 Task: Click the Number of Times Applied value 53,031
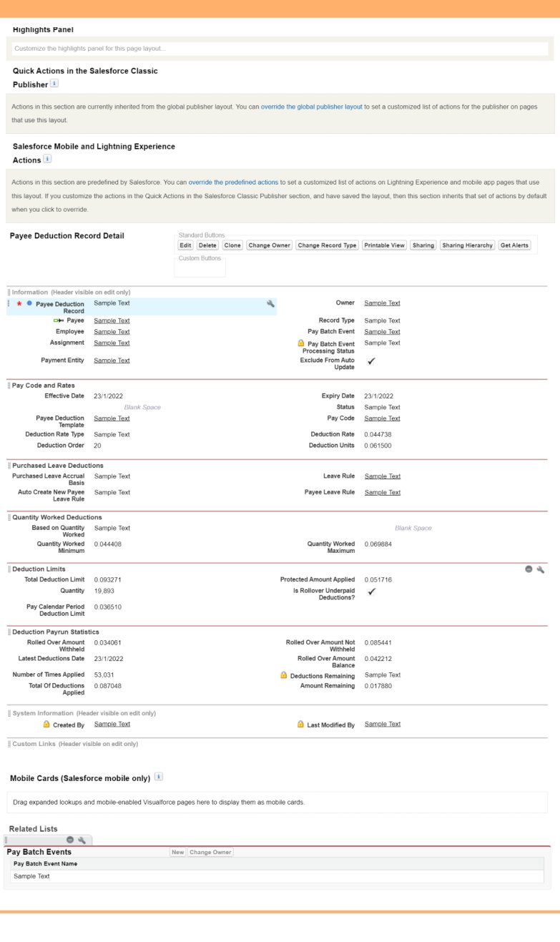click(104, 675)
